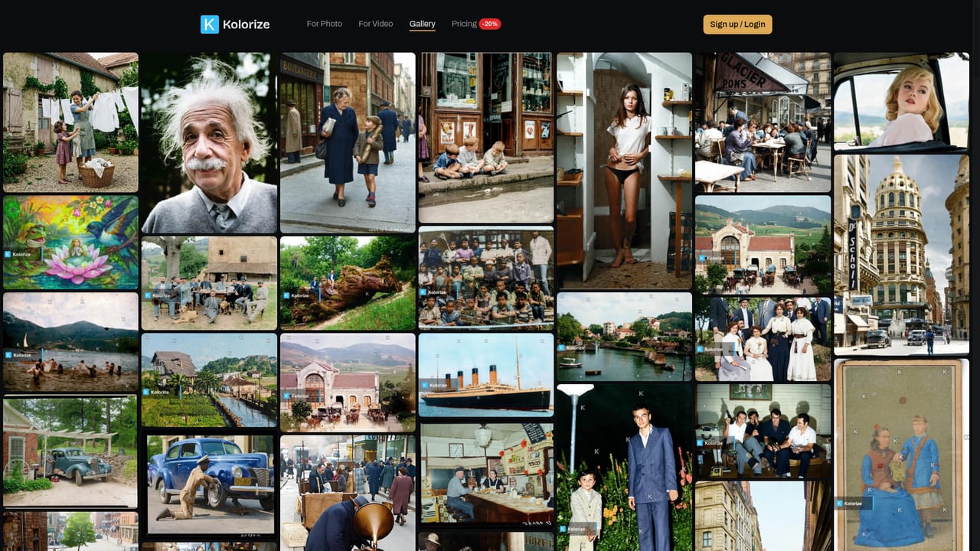Open the domed Paris building photo
980x551 pixels.
901,255
